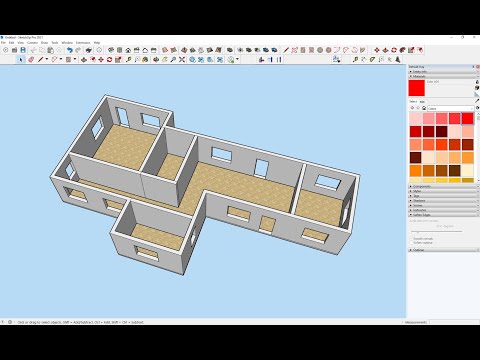
Task: Choose the Line pencil tool
Action: point(40,60)
